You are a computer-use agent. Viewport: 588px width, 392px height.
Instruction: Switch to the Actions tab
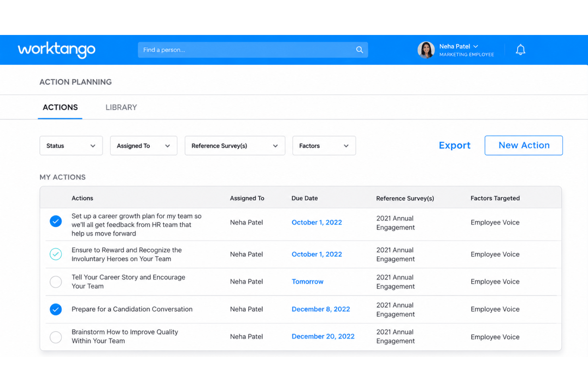pyautogui.click(x=60, y=107)
